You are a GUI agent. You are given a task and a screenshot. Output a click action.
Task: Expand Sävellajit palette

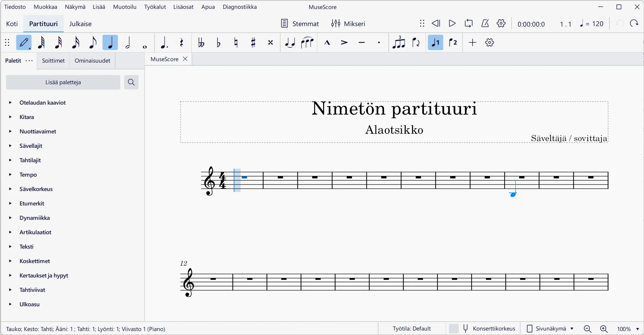(10, 146)
